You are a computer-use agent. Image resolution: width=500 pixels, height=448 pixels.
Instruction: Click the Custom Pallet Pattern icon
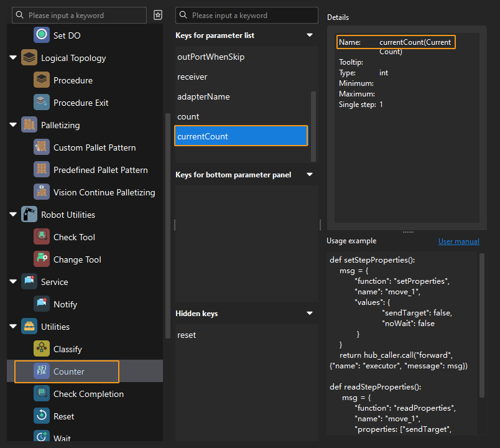tap(42, 147)
